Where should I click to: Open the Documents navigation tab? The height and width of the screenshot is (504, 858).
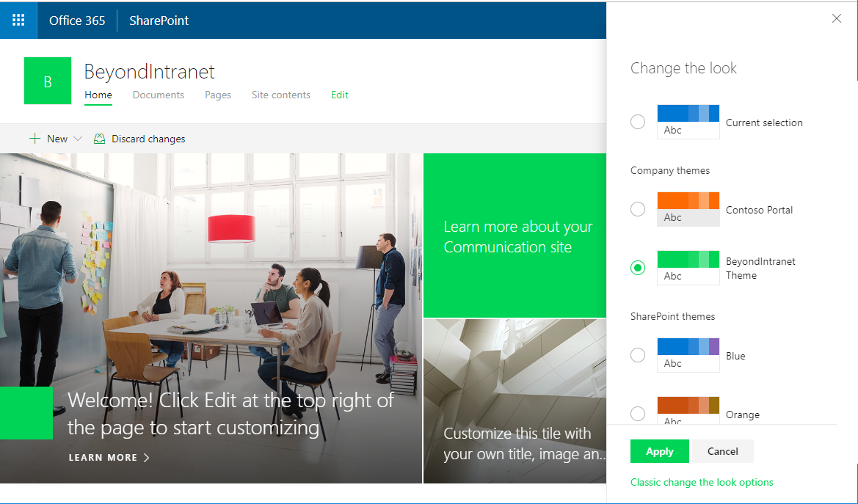tap(158, 95)
